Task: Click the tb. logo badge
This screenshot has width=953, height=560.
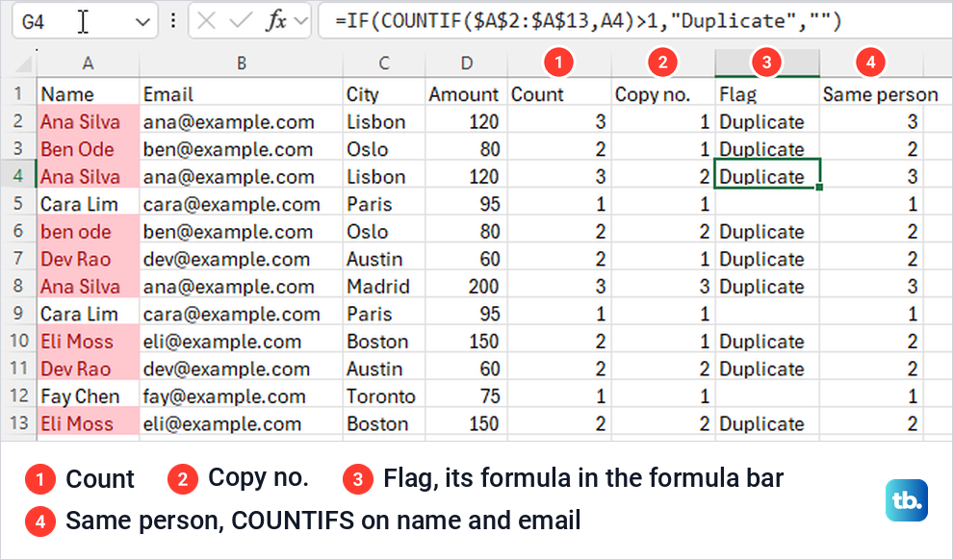Action: coord(907,500)
